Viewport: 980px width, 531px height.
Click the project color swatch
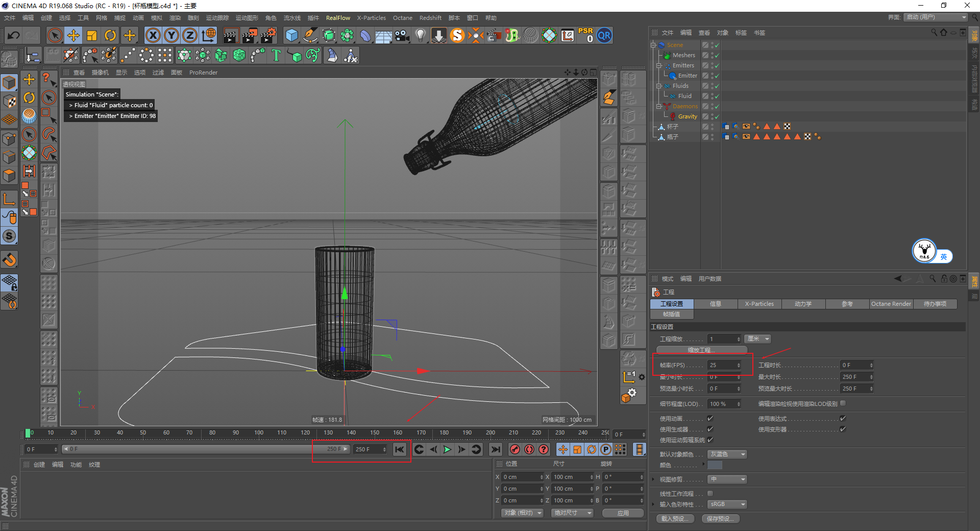[715, 465]
